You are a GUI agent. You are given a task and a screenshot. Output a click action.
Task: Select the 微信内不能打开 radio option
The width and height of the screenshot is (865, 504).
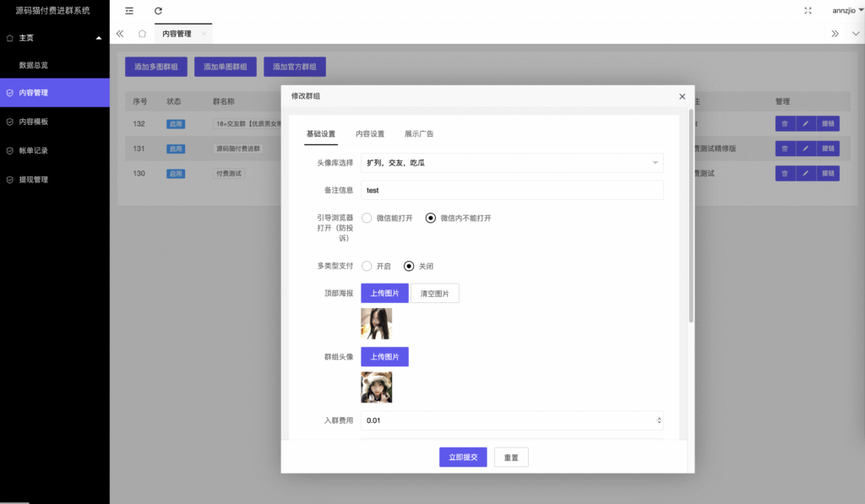click(x=431, y=218)
